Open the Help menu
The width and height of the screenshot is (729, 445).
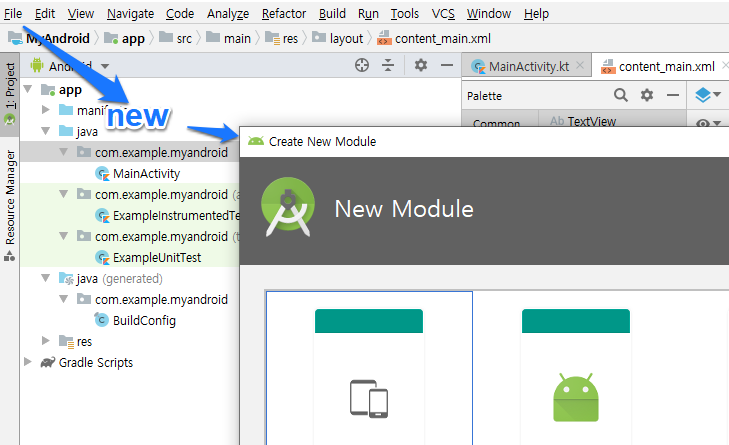(x=536, y=14)
